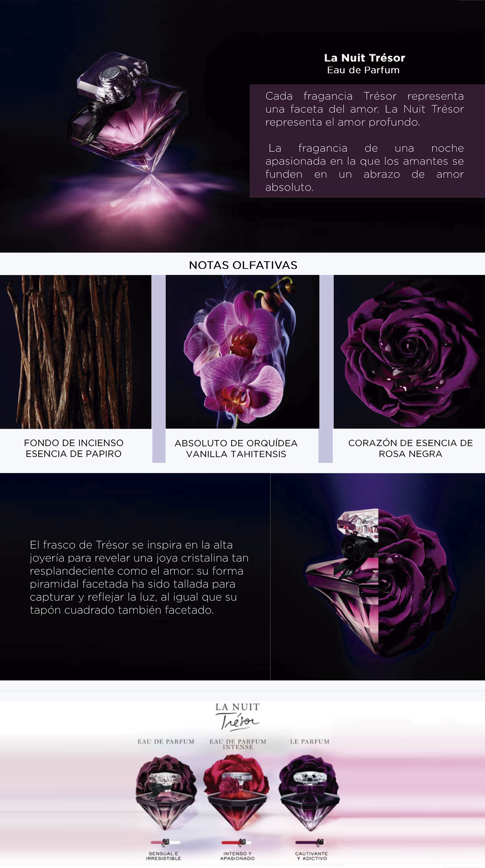Screen dimensions: 485x868
Task: Click the NOTAS OLFATIVAS heading
Action: 243,265
